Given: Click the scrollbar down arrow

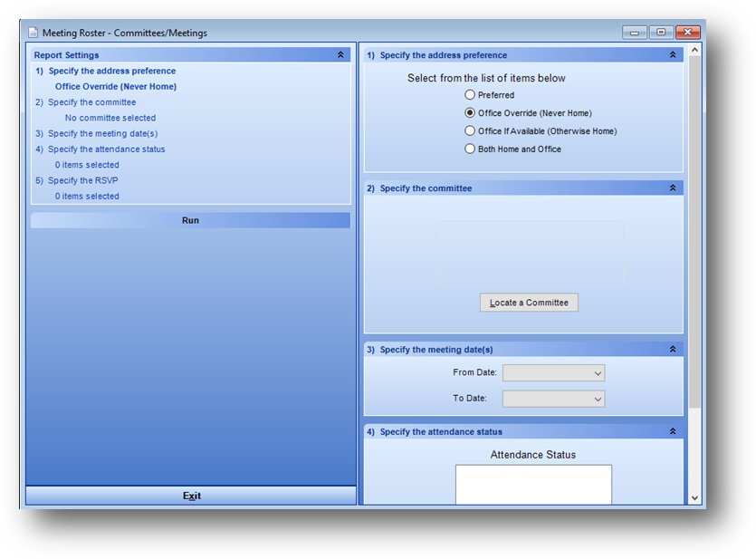Looking at the screenshot, I should click(x=694, y=497).
